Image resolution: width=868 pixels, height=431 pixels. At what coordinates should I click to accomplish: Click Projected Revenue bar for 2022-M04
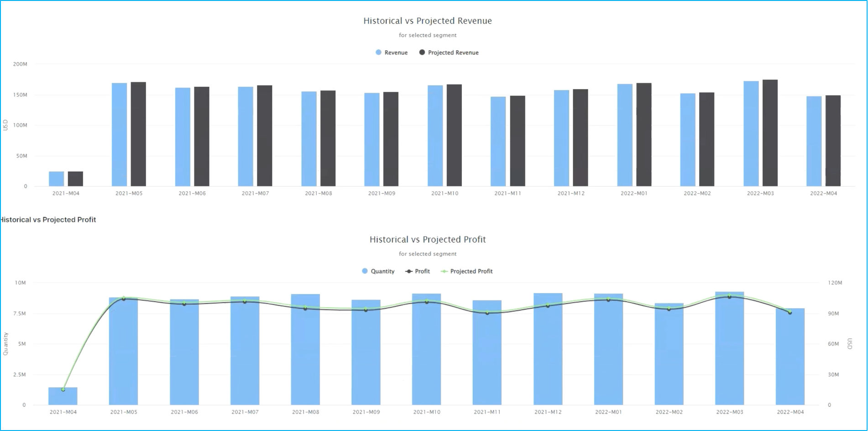tap(833, 141)
